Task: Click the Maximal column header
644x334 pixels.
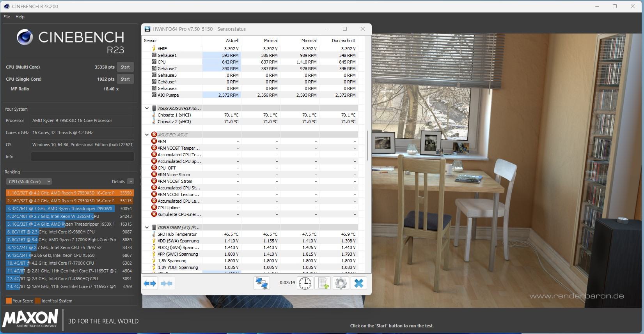Action: tap(300, 41)
